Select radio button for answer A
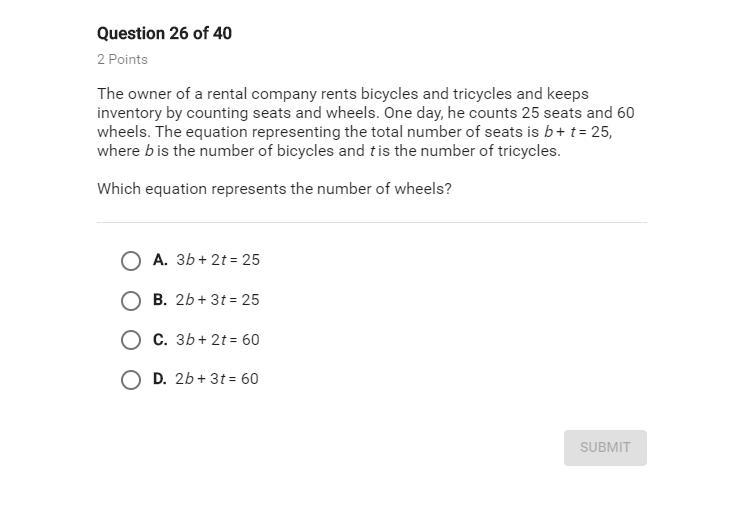742x510 pixels. point(131,261)
